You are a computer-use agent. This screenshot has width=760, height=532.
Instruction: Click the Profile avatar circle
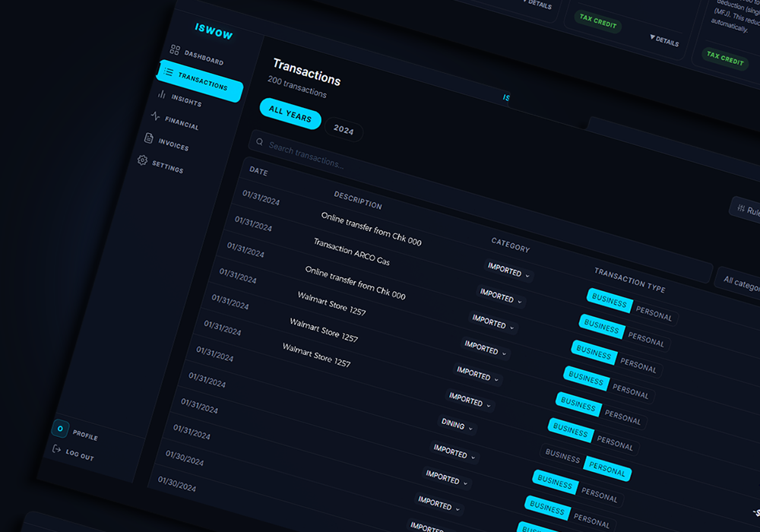coord(60,429)
